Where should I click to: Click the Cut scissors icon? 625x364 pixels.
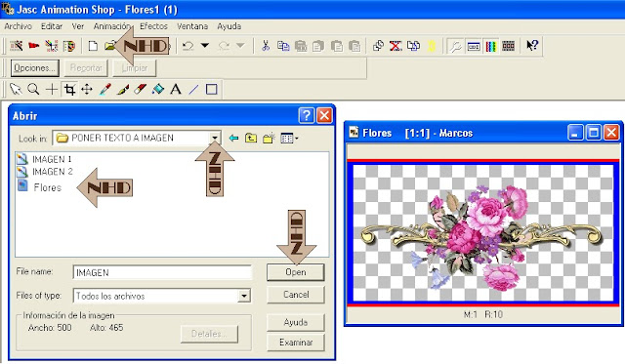(266, 46)
